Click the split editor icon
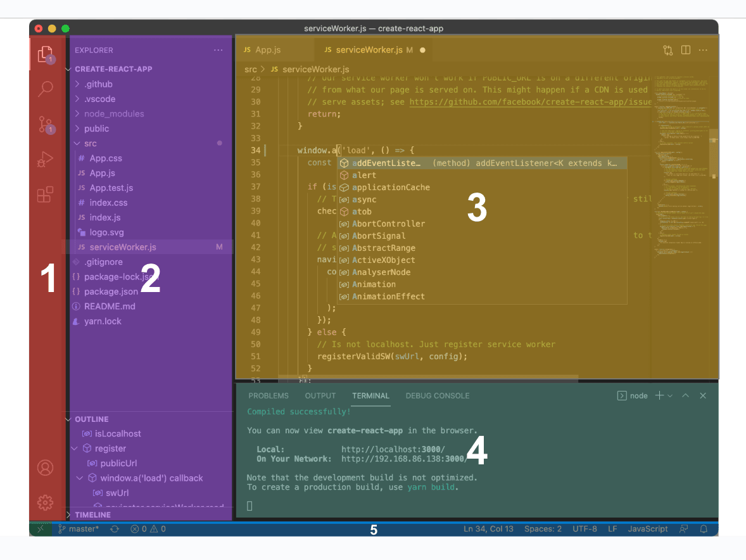This screenshot has width=746, height=560. click(685, 50)
